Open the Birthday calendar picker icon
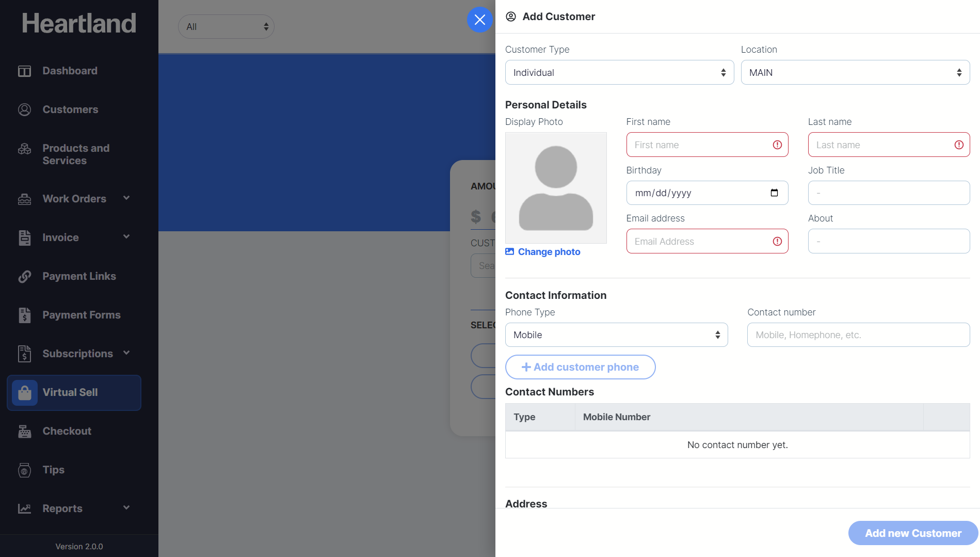The width and height of the screenshot is (980, 557). click(774, 193)
